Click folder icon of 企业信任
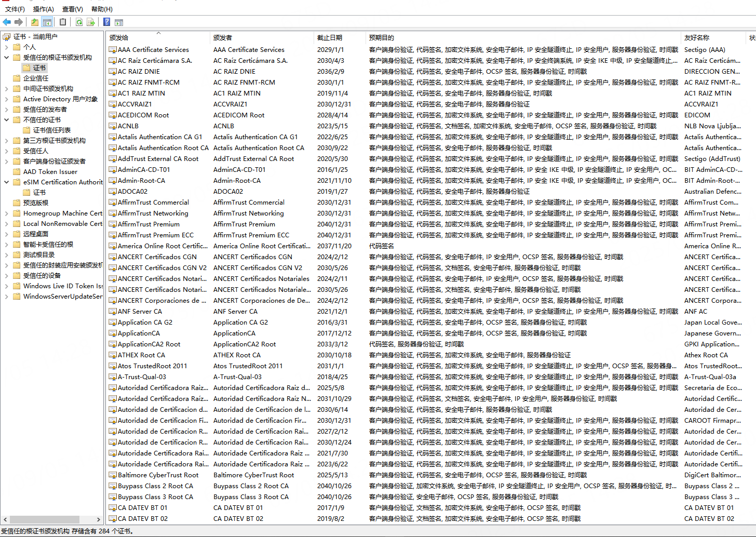Viewport: 756px width, 537px height. (x=17, y=78)
